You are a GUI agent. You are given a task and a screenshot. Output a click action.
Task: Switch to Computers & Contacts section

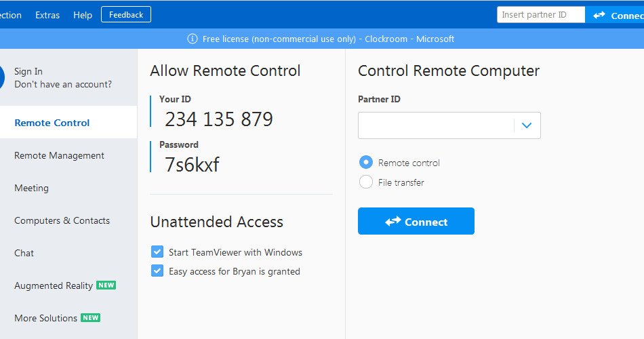coord(62,220)
